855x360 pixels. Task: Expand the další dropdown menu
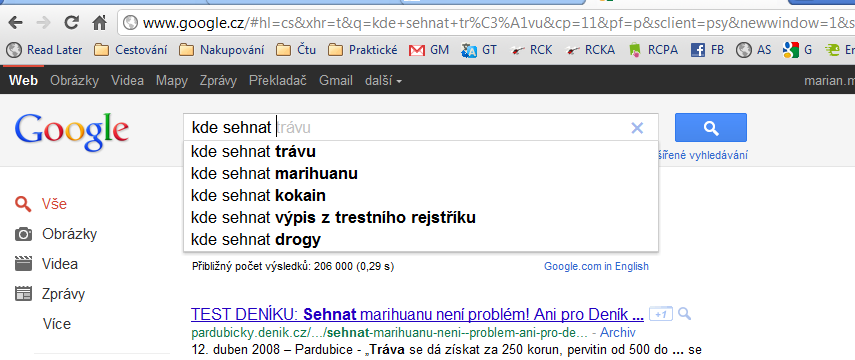click(383, 81)
